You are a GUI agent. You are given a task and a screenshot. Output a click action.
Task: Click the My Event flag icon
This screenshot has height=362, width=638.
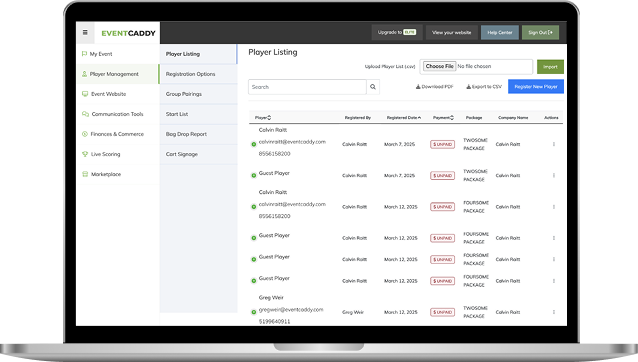[x=84, y=54]
